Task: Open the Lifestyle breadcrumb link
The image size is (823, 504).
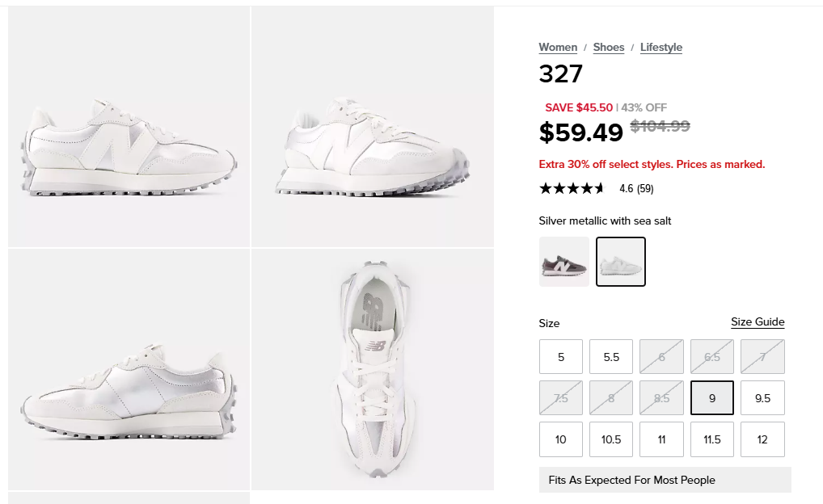Action: click(x=661, y=48)
